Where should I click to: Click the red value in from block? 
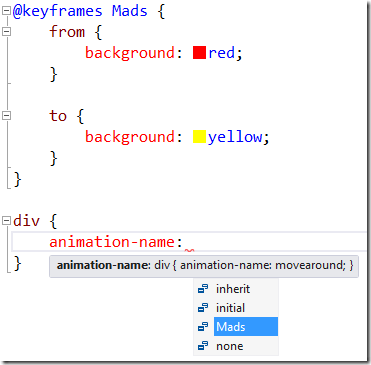pyautogui.click(x=222, y=53)
